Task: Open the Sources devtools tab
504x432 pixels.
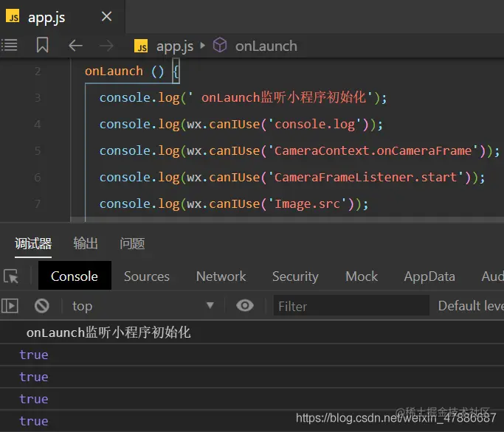Action: pyautogui.click(x=147, y=276)
